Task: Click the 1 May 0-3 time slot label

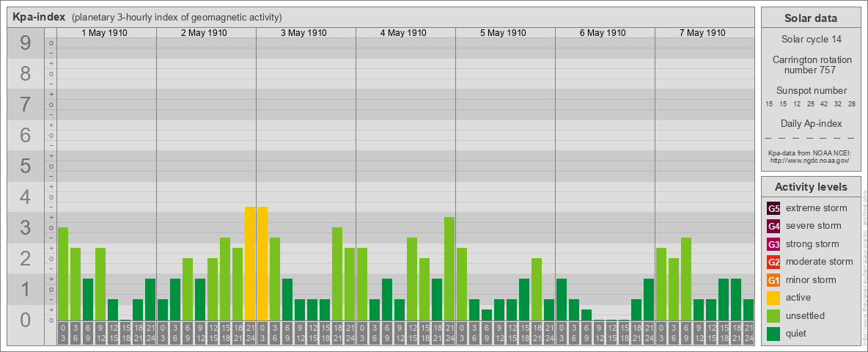Action: point(63,333)
